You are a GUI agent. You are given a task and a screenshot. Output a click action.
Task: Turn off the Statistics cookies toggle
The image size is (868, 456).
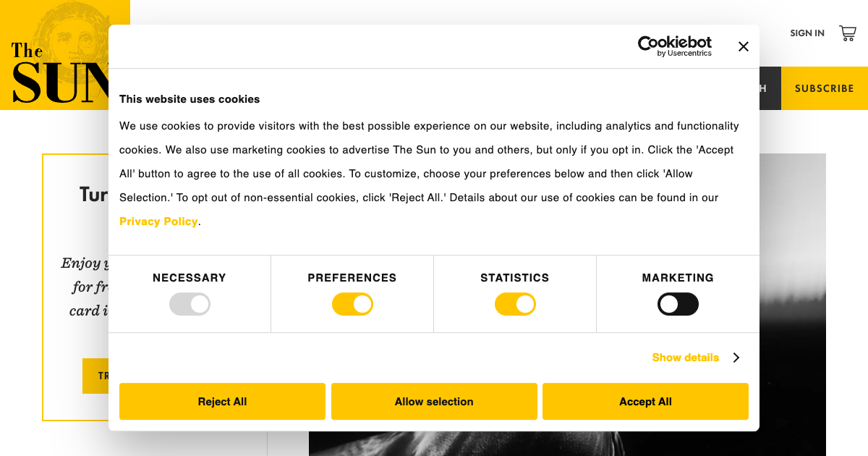coord(515,304)
